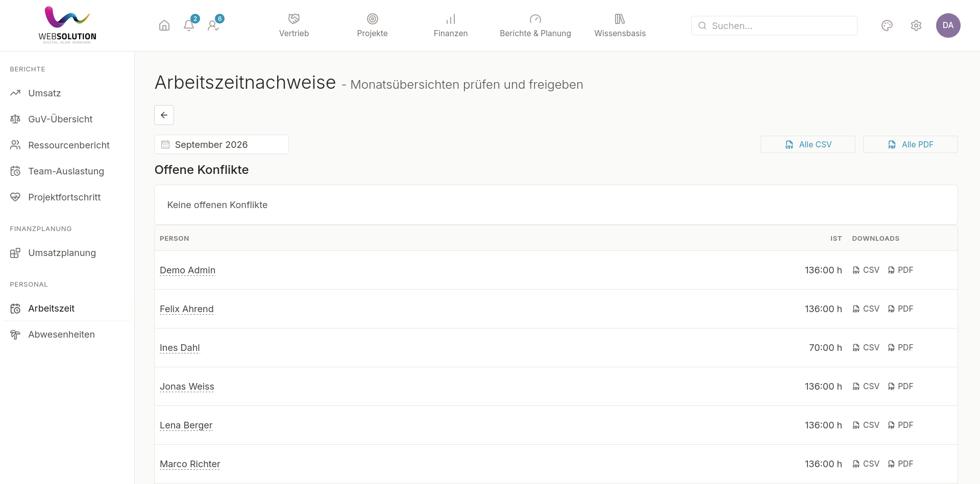Open Ines Dahl's timesheet link
This screenshot has height=484, width=980.
[180, 348]
